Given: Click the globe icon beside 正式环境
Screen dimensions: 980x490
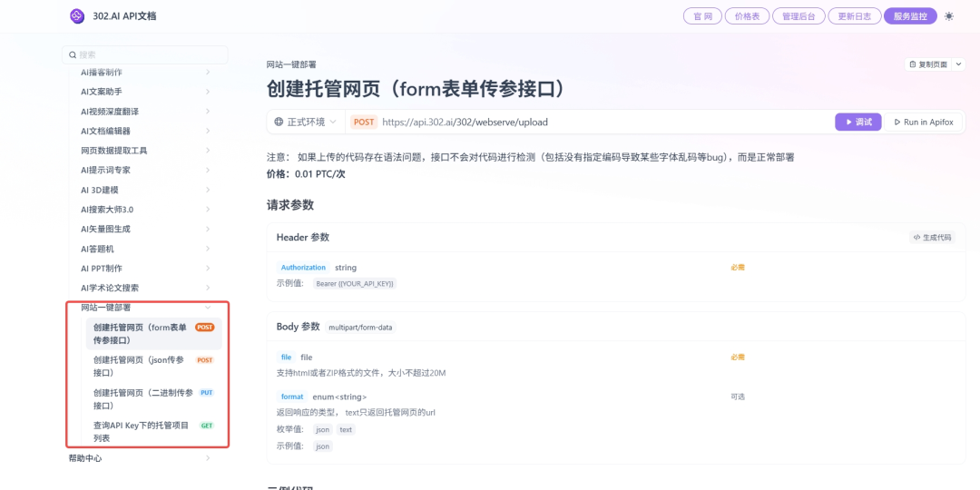Looking at the screenshot, I should pos(279,122).
